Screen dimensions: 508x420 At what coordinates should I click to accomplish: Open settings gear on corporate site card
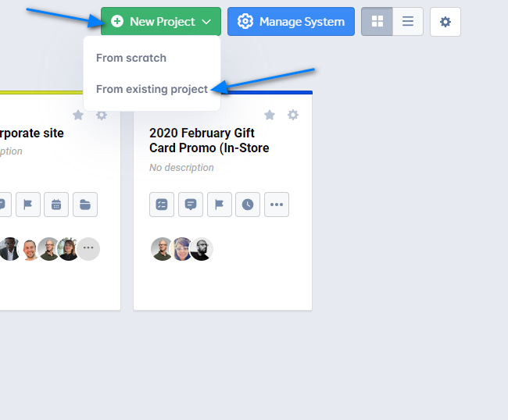tap(102, 115)
